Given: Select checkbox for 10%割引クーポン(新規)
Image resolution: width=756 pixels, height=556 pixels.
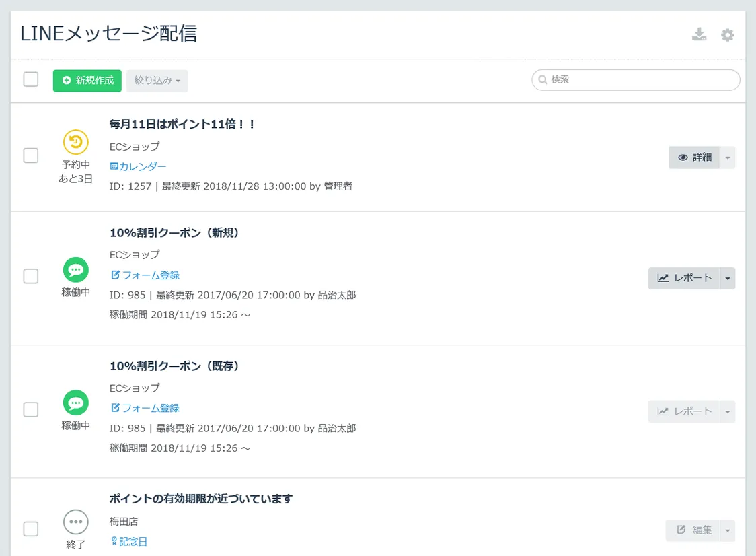Looking at the screenshot, I should click(31, 276).
